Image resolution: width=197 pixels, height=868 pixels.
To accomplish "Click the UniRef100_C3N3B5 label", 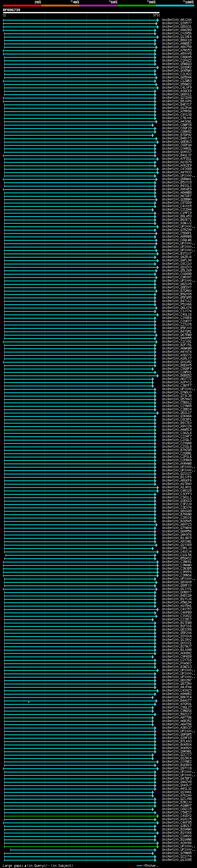I will pos(177,568).
